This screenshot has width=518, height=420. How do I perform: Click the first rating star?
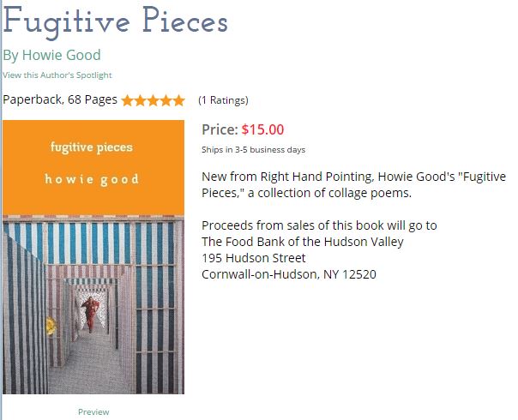click(128, 100)
